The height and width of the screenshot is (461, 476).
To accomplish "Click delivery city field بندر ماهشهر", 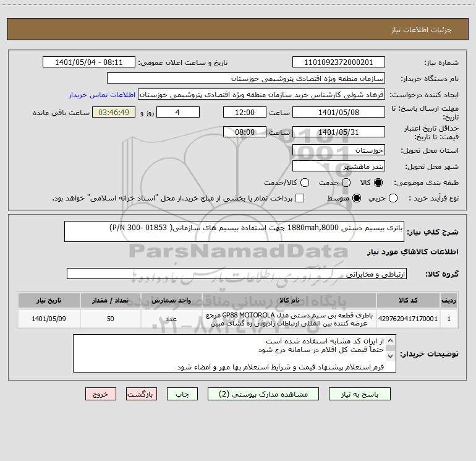I will coord(339,166).
